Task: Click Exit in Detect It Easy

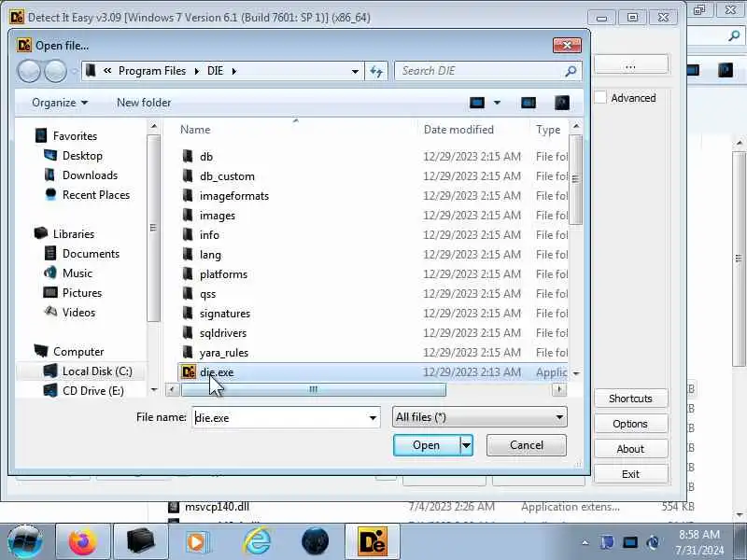Action: point(630,474)
